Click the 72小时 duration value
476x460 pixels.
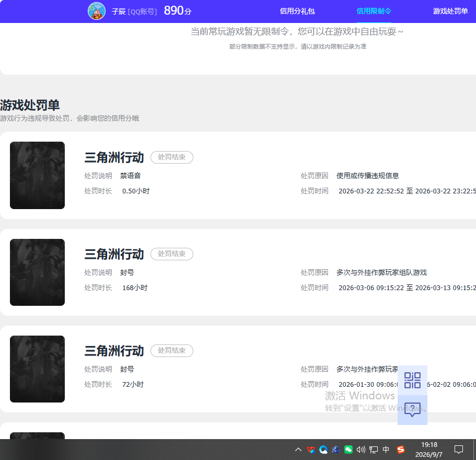(133, 384)
